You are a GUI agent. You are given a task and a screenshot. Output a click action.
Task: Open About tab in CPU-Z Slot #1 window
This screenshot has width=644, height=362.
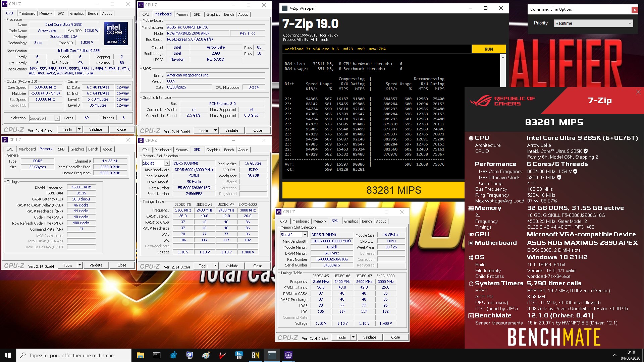(x=243, y=150)
